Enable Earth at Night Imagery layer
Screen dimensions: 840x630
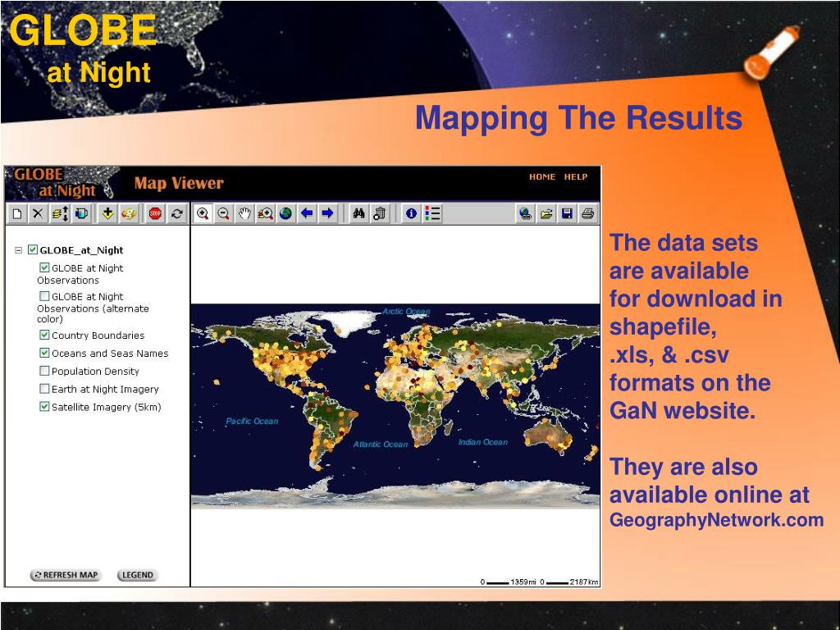(44, 388)
